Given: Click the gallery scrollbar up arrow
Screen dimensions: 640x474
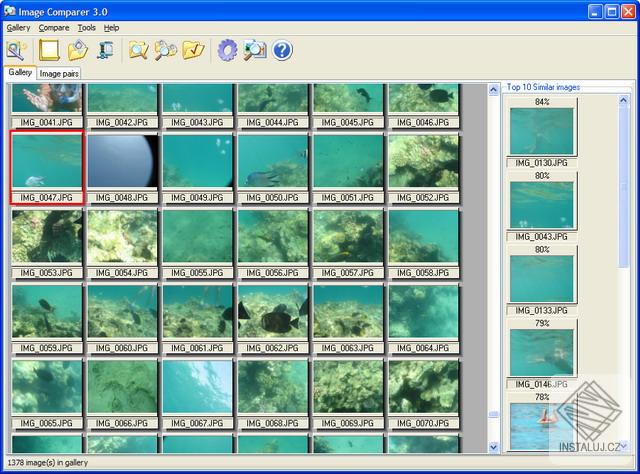Looking at the screenshot, I should tap(493, 90).
